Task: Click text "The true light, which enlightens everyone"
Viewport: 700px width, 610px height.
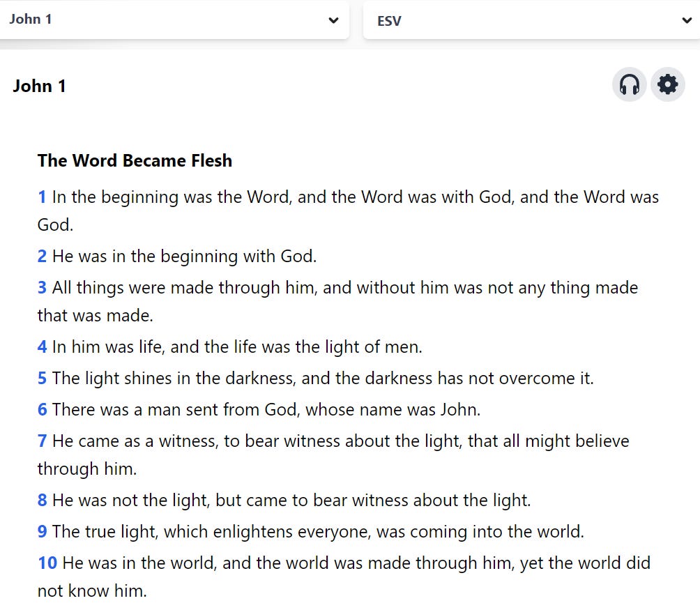Action: coord(212,531)
